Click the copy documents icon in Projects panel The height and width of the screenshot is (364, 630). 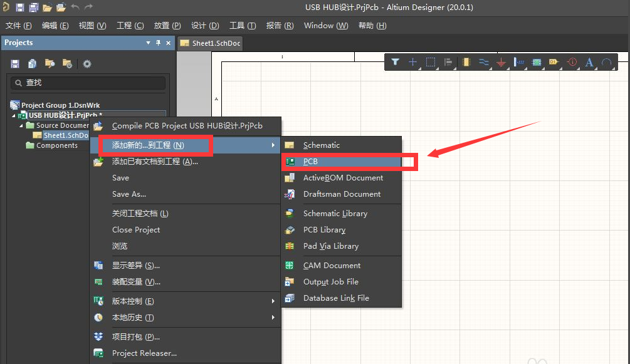coord(32,63)
